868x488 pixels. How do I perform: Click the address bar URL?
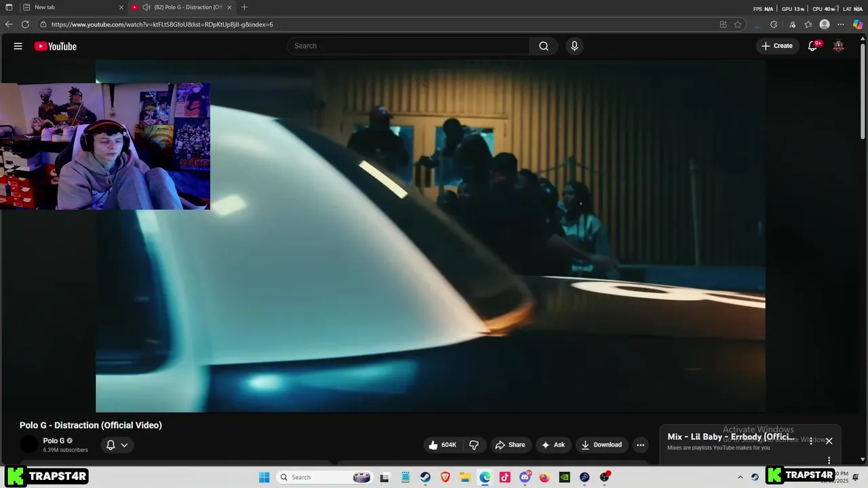162,24
